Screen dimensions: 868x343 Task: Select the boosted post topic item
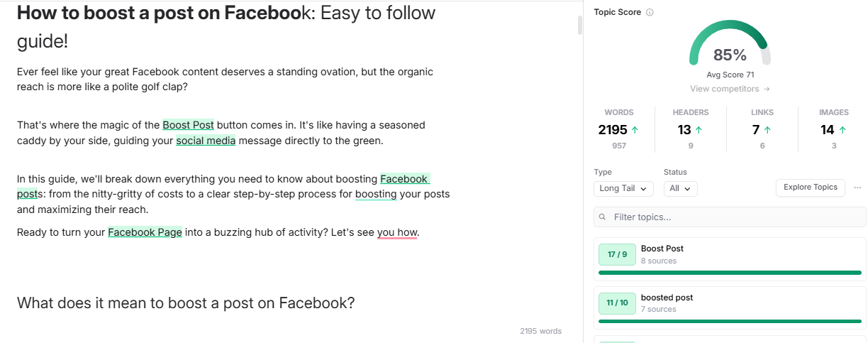730,307
